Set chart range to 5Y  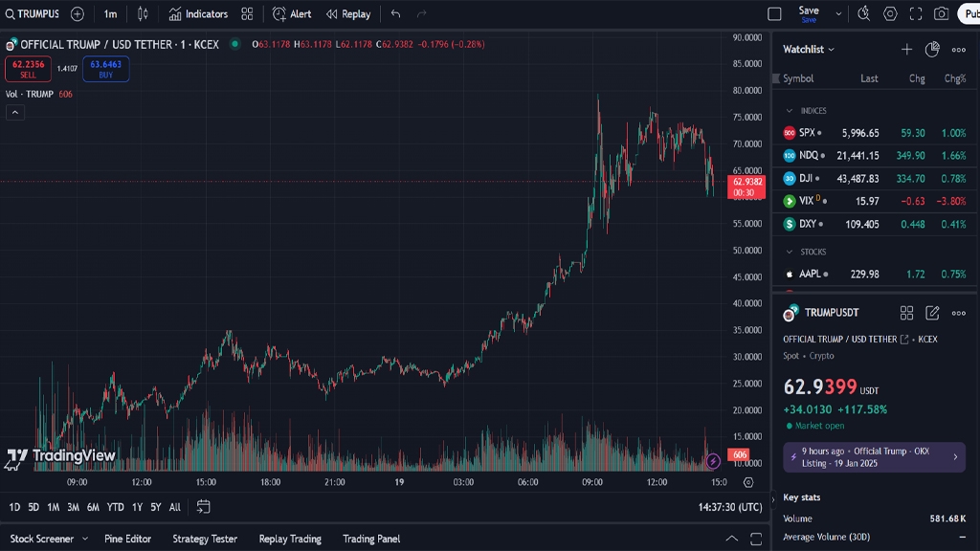click(156, 507)
